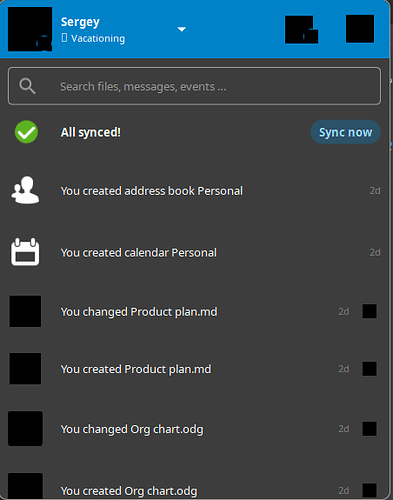Open 'You changed Org chart.odg' activity
The width and height of the screenshot is (393, 500).
coord(194,429)
